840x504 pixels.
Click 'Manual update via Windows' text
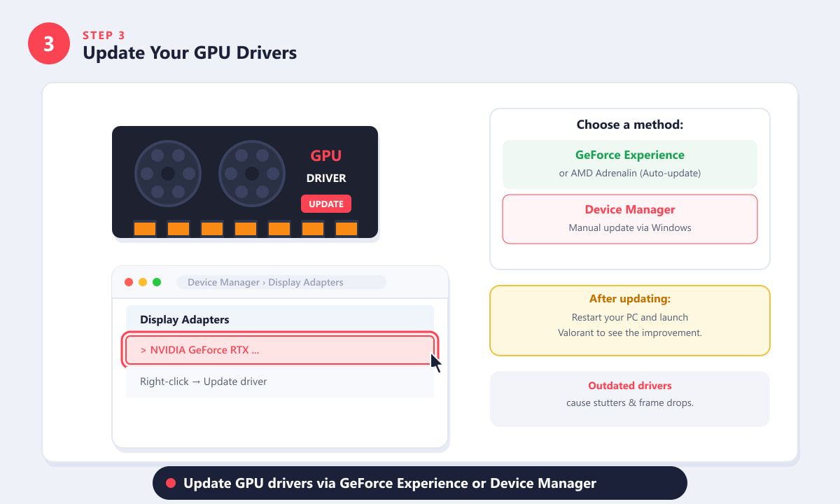pos(630,227)
